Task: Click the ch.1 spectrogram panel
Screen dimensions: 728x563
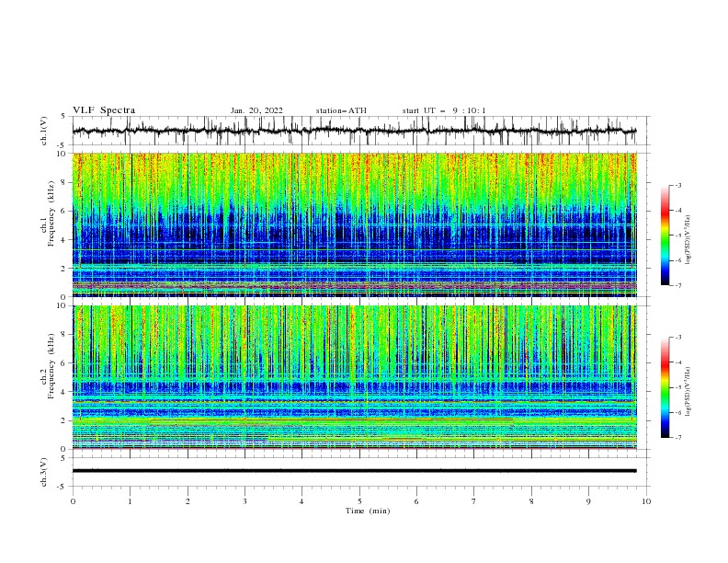Action: point(355,224)
